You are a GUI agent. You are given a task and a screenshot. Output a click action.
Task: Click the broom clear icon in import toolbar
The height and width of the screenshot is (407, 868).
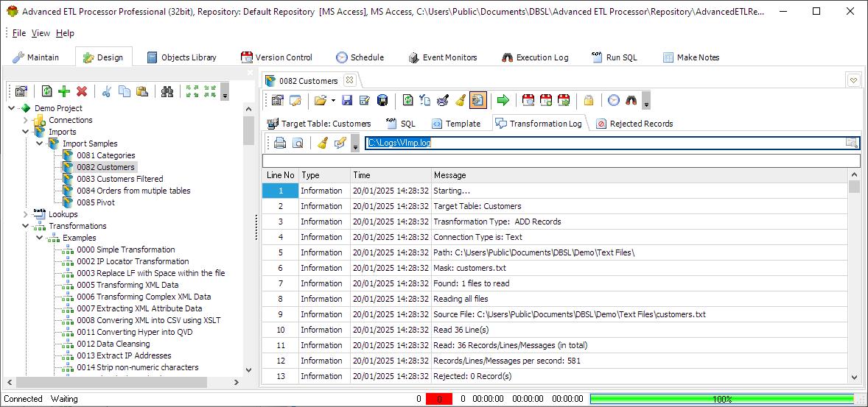460,100
